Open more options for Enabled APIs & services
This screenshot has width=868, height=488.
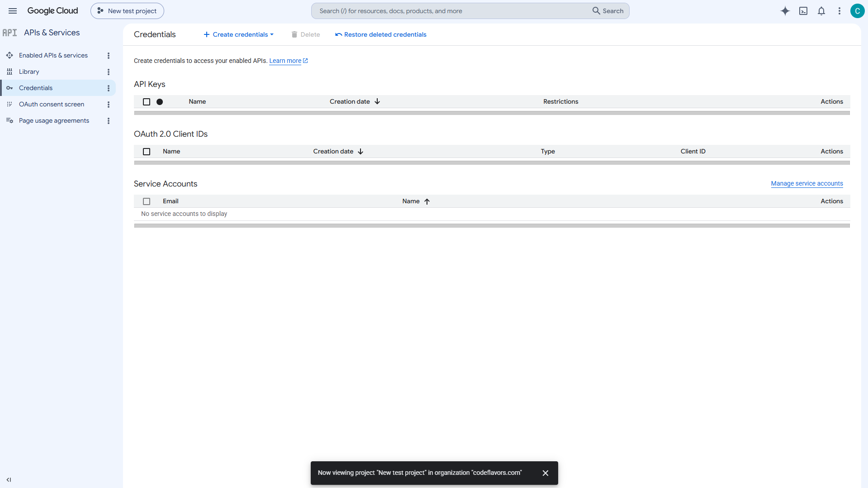pyautogui.click(x=109, y=55)
